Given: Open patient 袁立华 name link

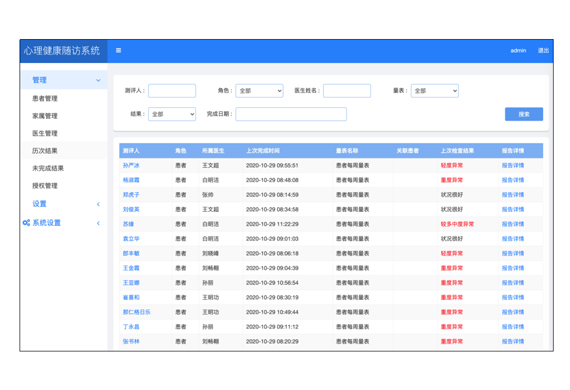Looking at the screenshot, I should [131, 239].
